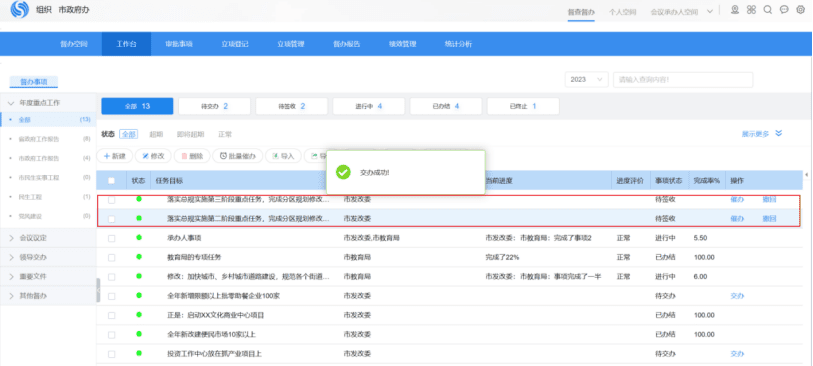Click the pencil icon on 修改 button
The image size is (813, 366).
(x=146, y=156)
